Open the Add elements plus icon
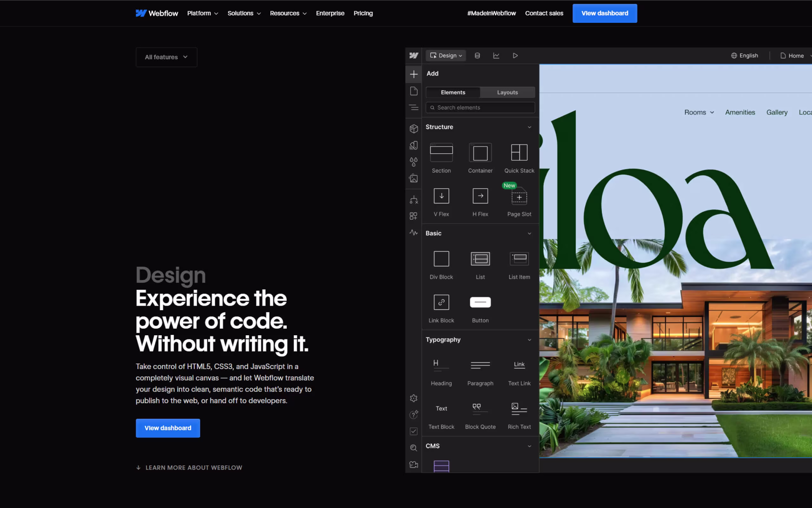Viewport: 812px width, 508px height. [414, 74]
